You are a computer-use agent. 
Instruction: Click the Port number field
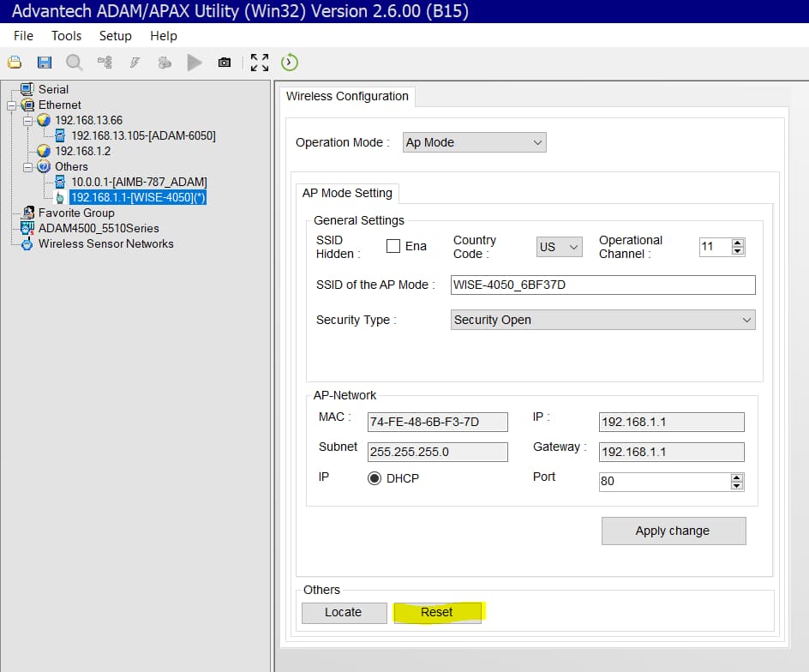[665, 482]
